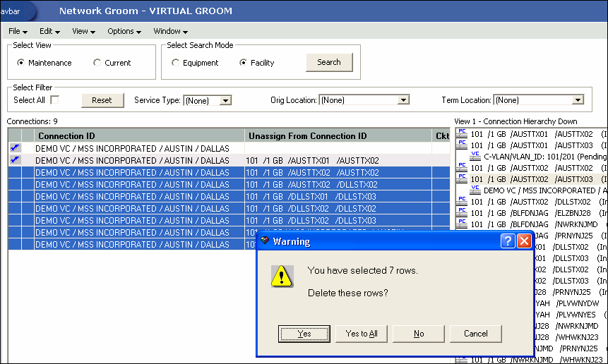The width and height of the screenshot is (608, 364).
Task: Toggle checkmark on row with /AUSTTX01 /AUSTTX02
Action: tap(15, 160)
